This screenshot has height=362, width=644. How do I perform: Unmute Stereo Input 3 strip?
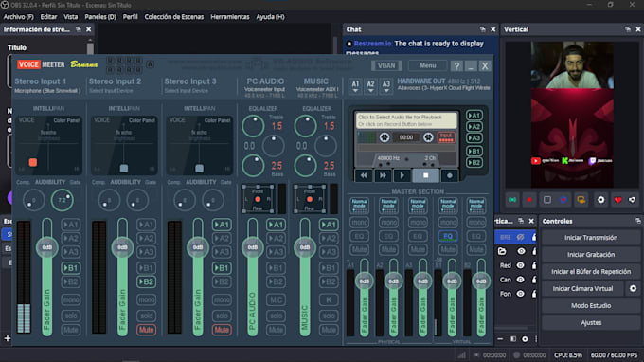click(222, 330)
